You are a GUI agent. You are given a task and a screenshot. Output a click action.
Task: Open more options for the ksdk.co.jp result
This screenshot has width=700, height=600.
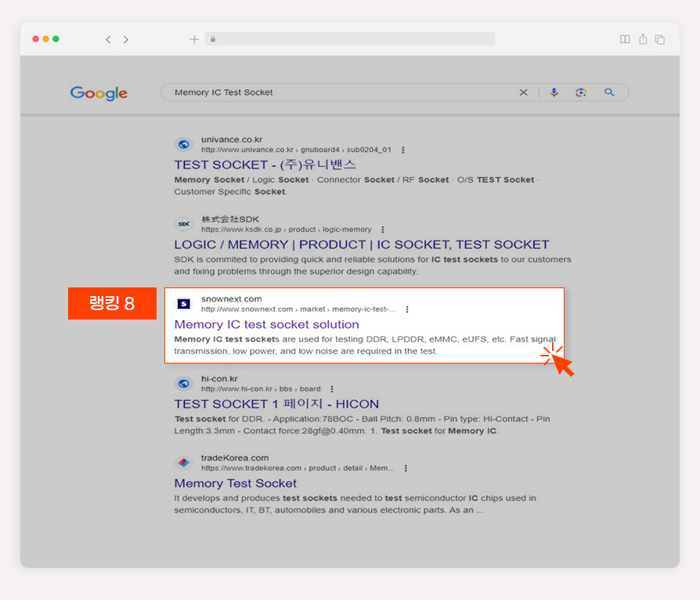[x=383, y=230]
